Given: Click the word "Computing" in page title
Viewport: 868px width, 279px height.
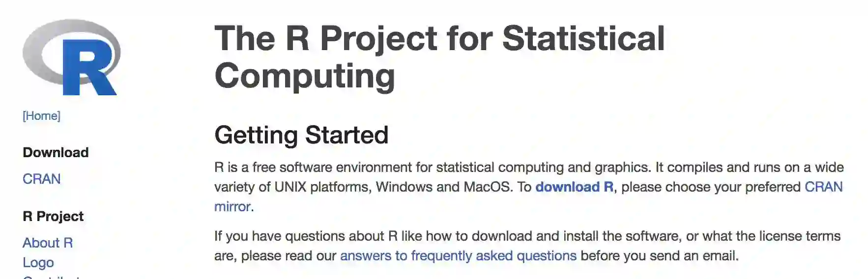Looking at the screenshot, I should (305, 76).
